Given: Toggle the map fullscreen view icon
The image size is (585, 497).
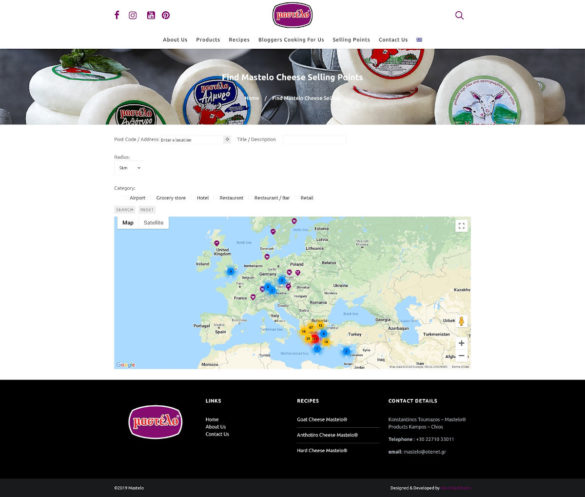Looking at the screenshot, I should pos(462,226).
